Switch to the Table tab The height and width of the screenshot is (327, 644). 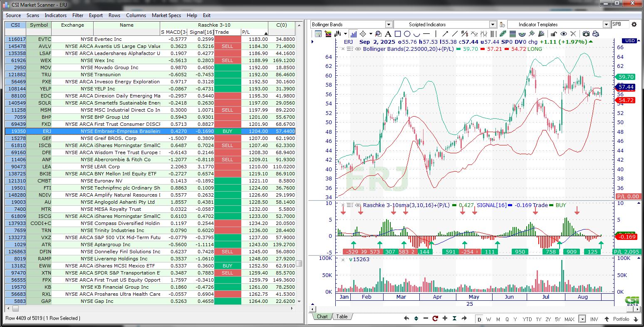click(342, 317)
